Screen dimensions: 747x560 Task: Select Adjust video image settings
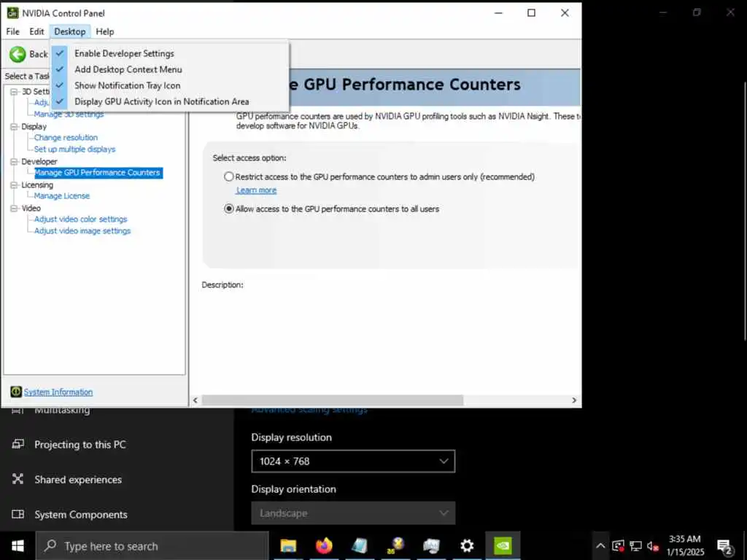point(82,231)
